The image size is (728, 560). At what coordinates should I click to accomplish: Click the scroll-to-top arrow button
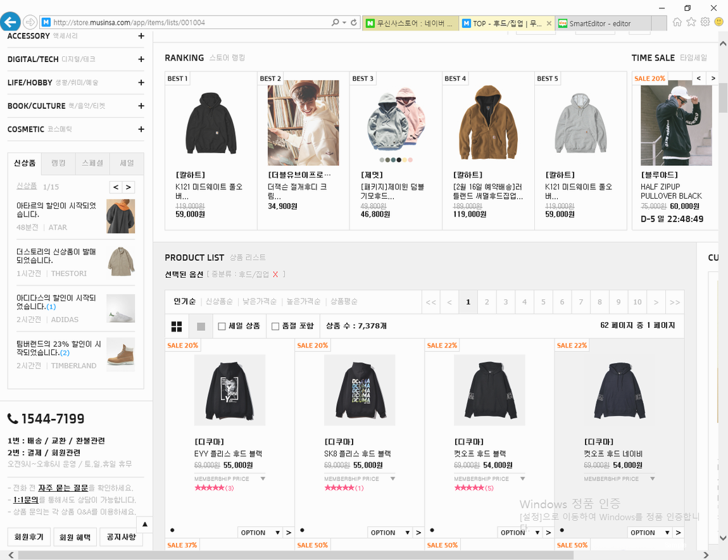point(145,525)
